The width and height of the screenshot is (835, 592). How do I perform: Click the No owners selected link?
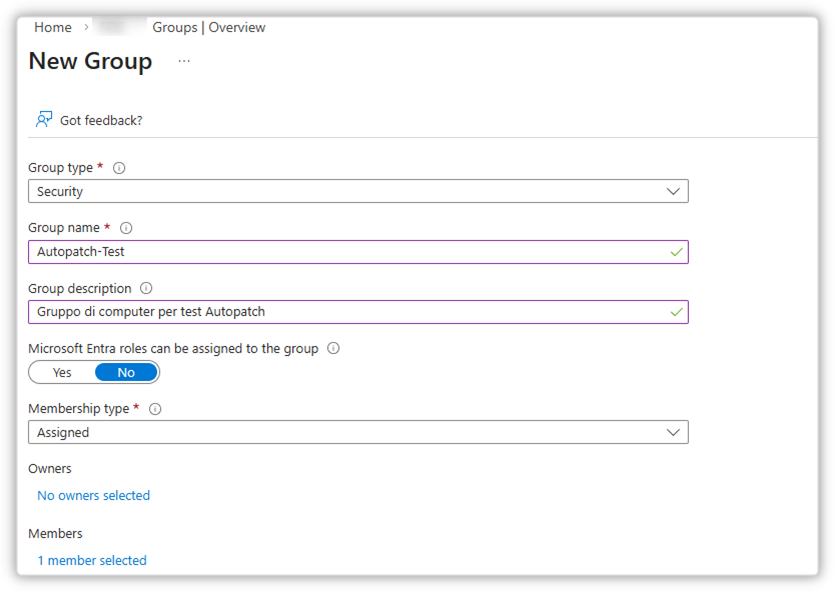coord(93,496)
